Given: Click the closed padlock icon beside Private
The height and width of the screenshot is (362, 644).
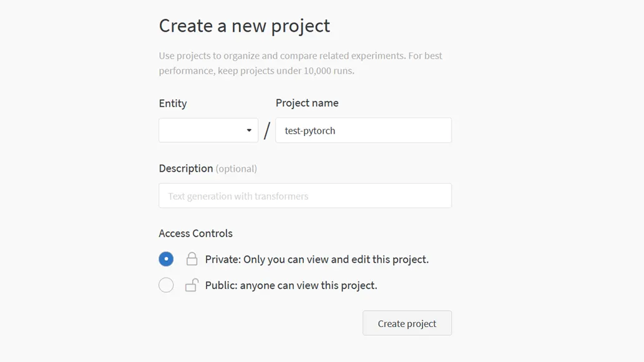Looking at the screenshot, I should point(192,259).
